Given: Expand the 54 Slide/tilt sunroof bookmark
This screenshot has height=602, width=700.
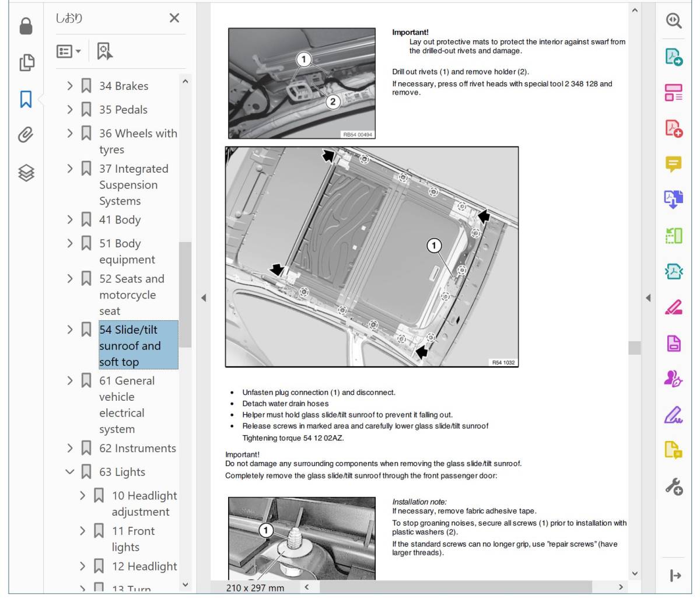Looking at the screenshot, I should click(70, 330).
